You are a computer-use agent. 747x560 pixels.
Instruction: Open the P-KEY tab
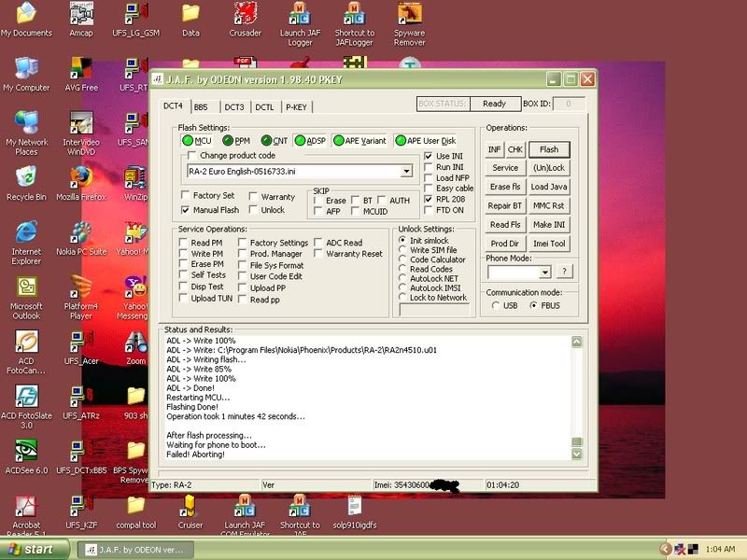(x=296, y=107)
